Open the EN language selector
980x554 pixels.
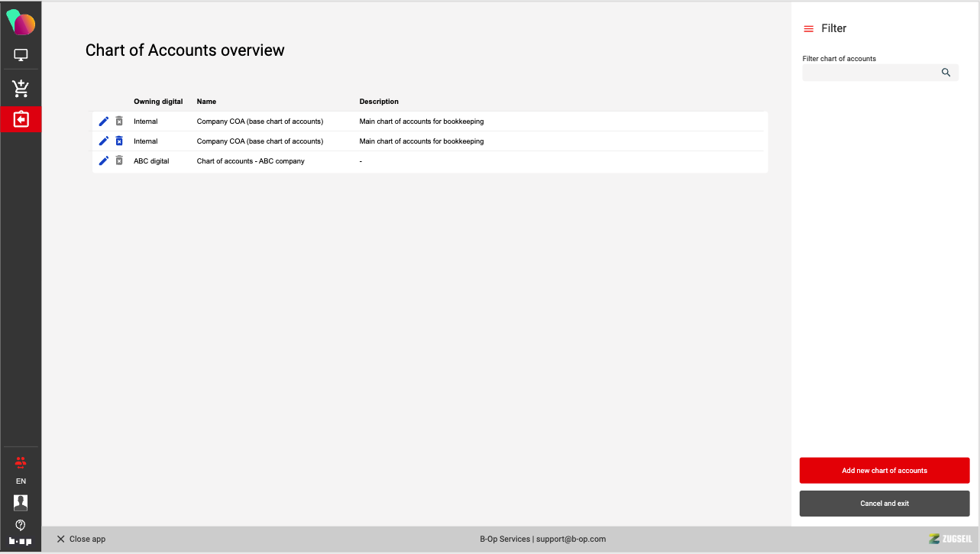coord(21,481)
